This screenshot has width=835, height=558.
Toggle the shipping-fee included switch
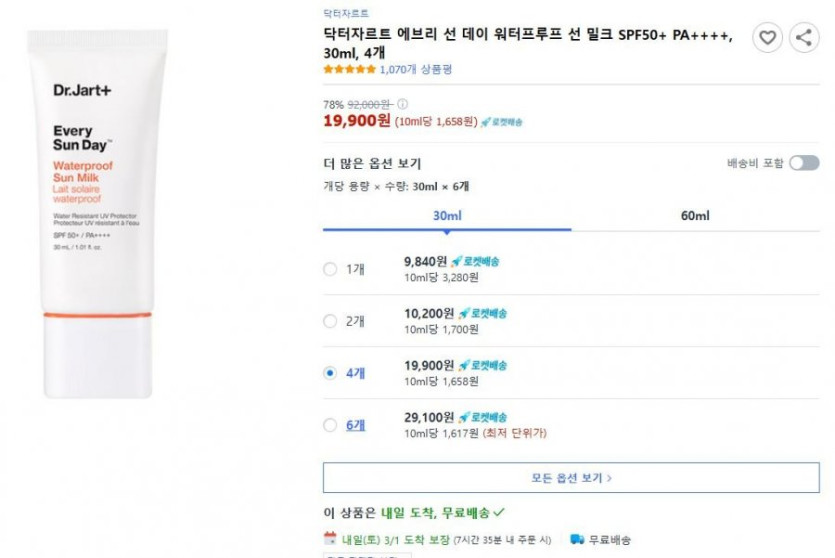pyautogui.click(x=803, y=163)
